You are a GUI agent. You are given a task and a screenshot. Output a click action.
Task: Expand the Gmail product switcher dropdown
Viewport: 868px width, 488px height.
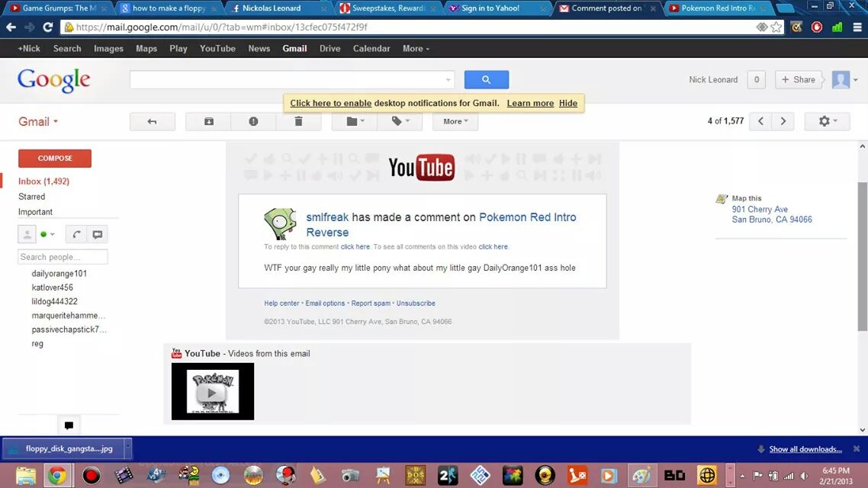coord(38,122)
